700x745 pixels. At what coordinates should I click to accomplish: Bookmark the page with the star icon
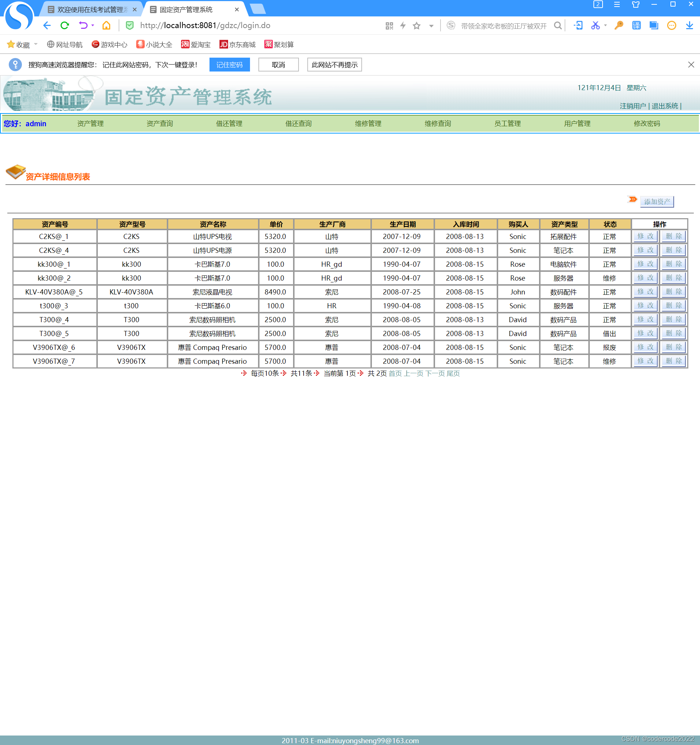pos(416,26)
